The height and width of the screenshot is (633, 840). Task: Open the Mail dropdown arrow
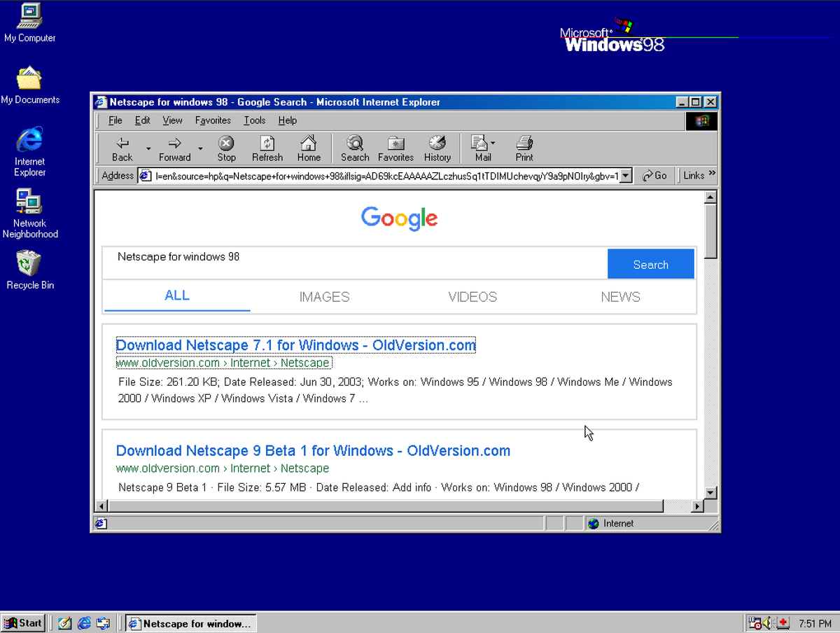coord(493,144)
